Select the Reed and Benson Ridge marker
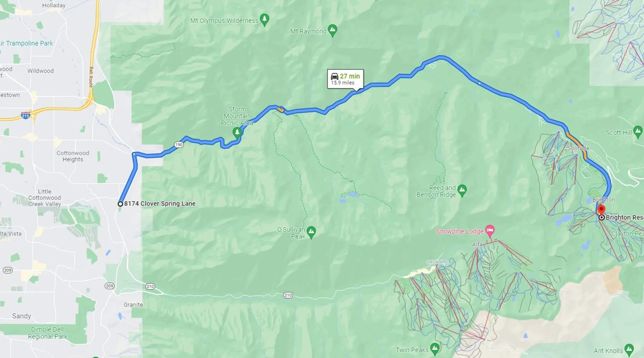The height and width of the screenshot is (358, 644). coord(462,190)
